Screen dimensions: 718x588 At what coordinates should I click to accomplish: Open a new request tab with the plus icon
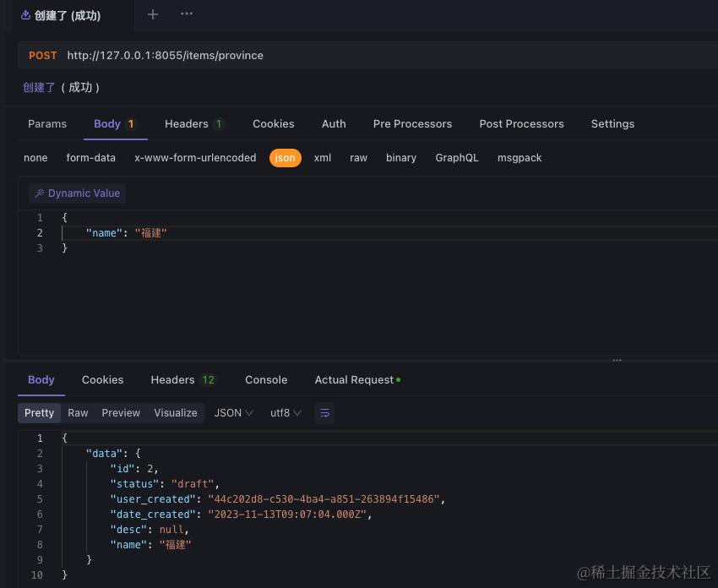(x=152, y=14)
